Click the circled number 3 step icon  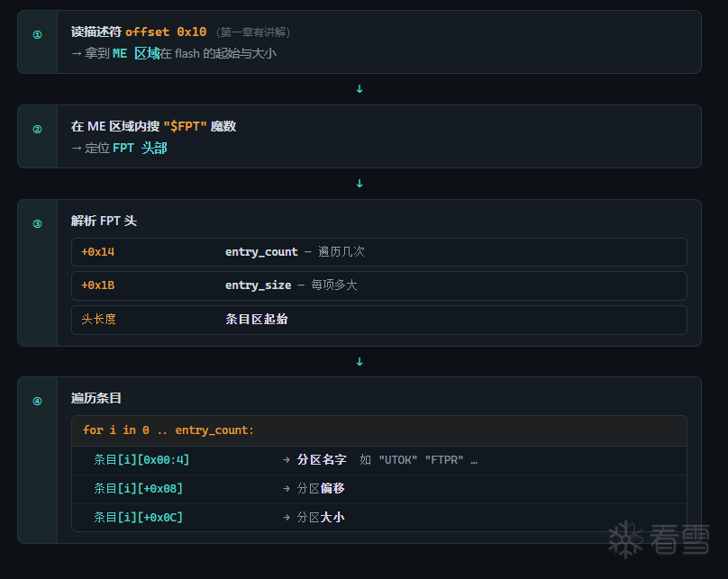pos(37,223)
